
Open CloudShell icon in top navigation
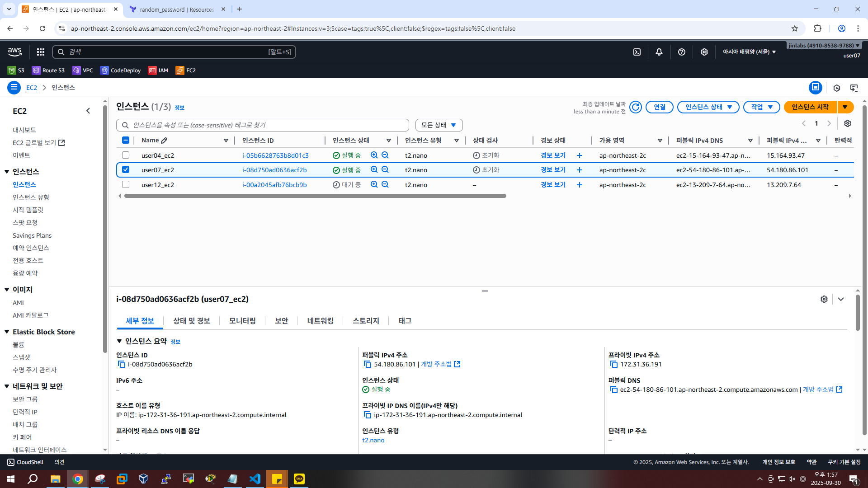point(637,52)
